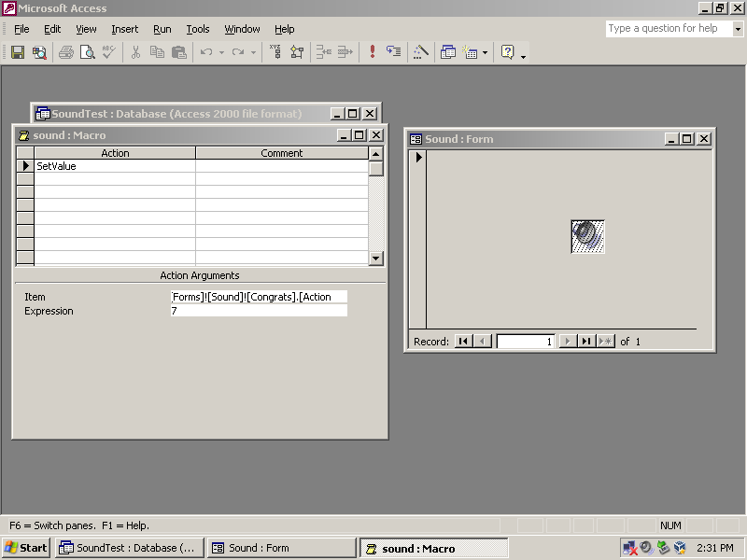747x560 pixels.
Task: Open Print Preview from the toolbar
Action: click(88, 52)
